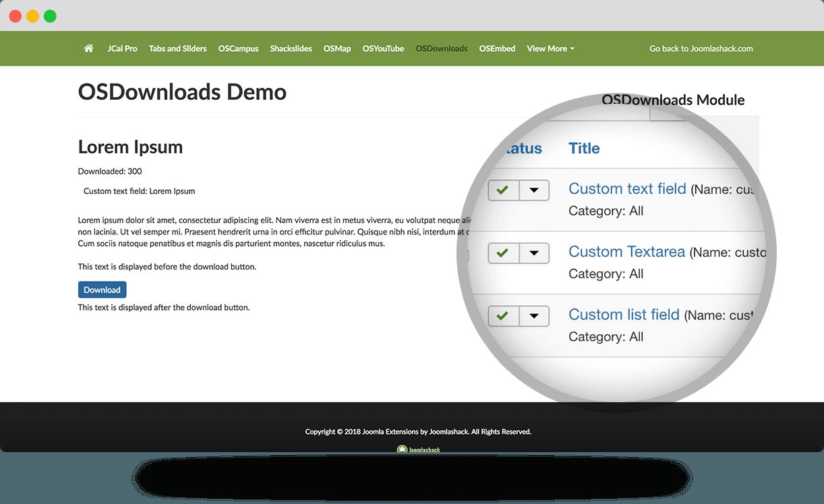Viewport: 824px width, 504px height.
Task: Open status dropdown for Custom Textarea
Action: pyautogui.click(x=534, y=253)
